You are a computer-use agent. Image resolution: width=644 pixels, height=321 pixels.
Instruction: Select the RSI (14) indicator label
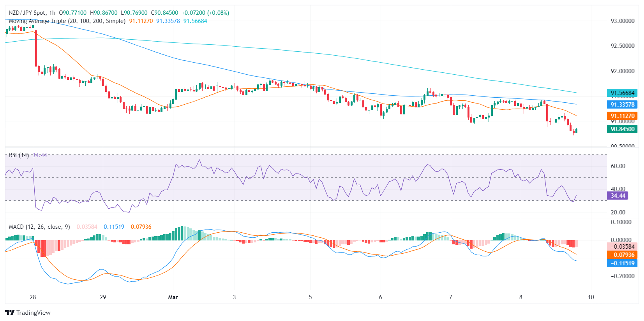pyautogui.click(x=19, y=155)
